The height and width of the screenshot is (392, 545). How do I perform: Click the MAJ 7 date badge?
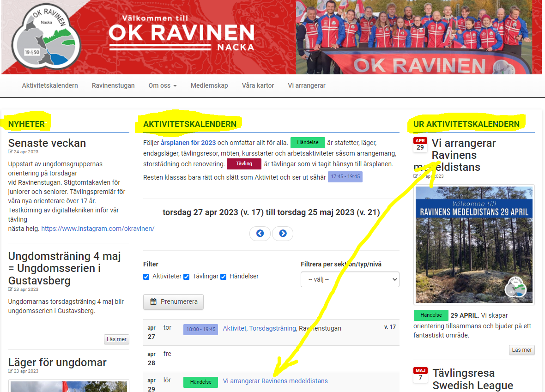(421, 374)
